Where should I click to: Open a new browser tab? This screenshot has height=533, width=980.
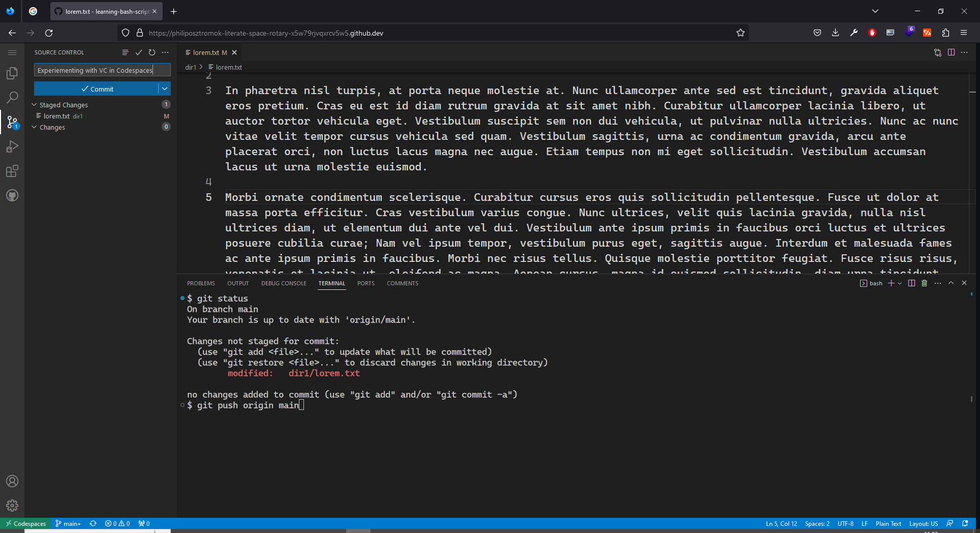[174, 11]
